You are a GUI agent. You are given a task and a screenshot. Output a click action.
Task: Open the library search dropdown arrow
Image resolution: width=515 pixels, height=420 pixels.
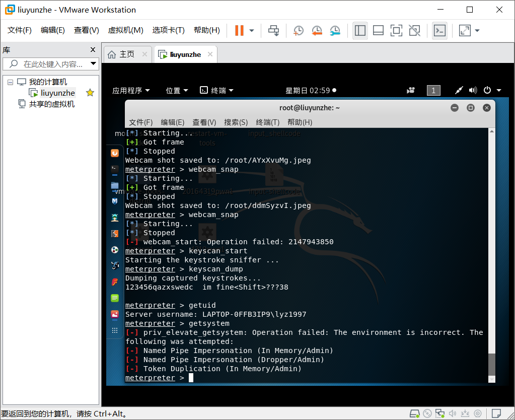pos(94,63)
